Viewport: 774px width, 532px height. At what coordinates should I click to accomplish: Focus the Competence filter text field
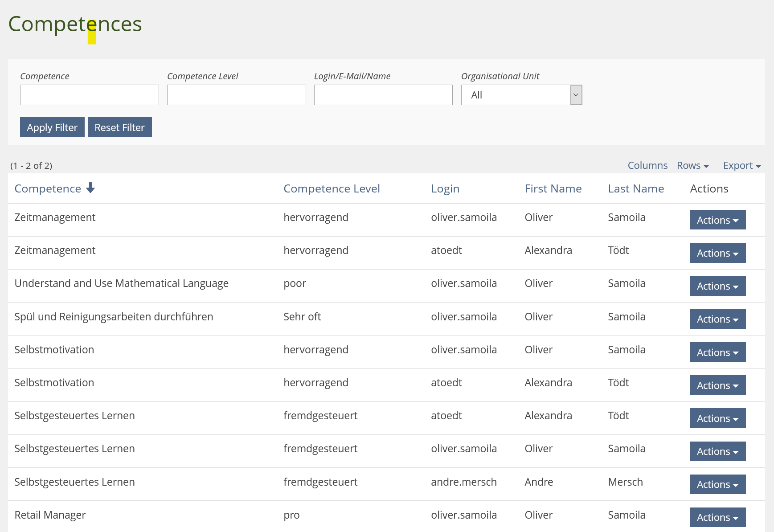point(90,95)
